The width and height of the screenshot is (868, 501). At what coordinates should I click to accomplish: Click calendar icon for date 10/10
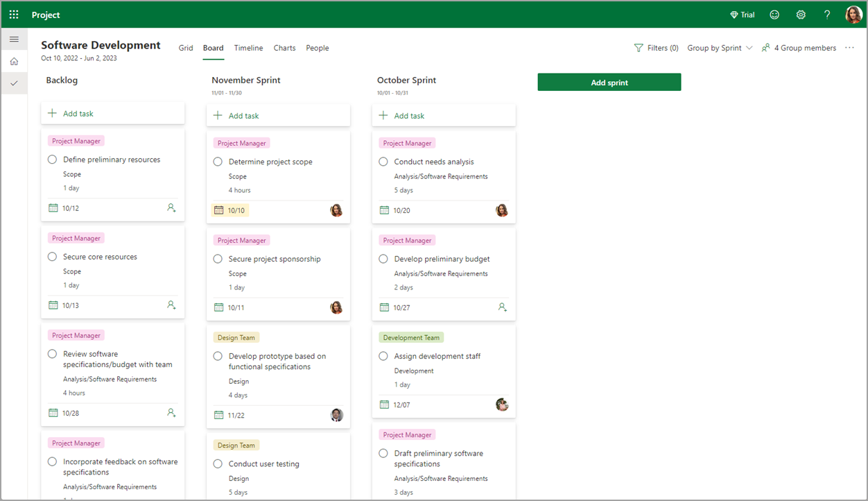tap(219, 210)
